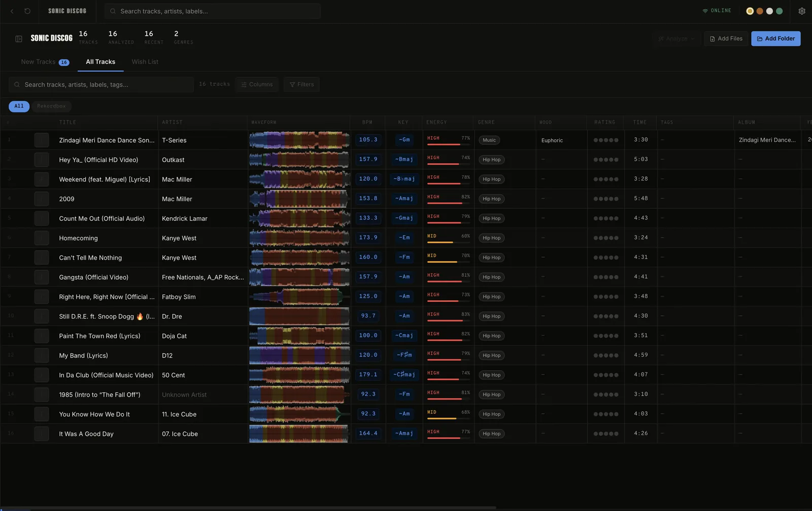Click the Add Folder button
Image resolution: width=812 pixels, height=511 pixels.
click(x=775, y=39)
